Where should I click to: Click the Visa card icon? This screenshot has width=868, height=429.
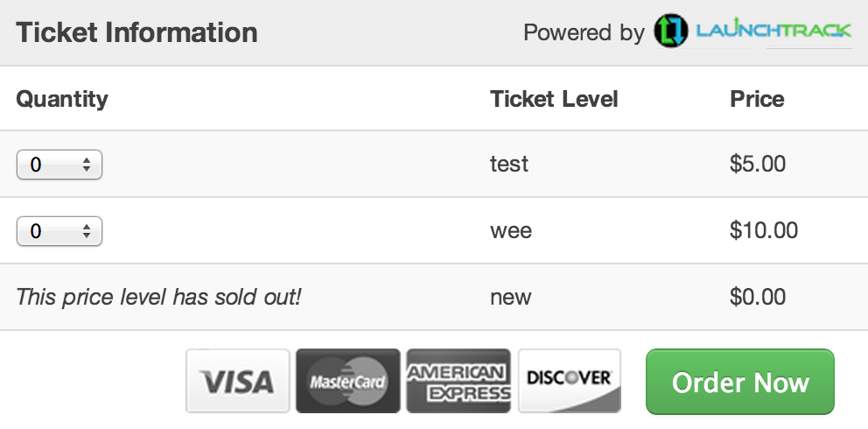tap(237, 381)
